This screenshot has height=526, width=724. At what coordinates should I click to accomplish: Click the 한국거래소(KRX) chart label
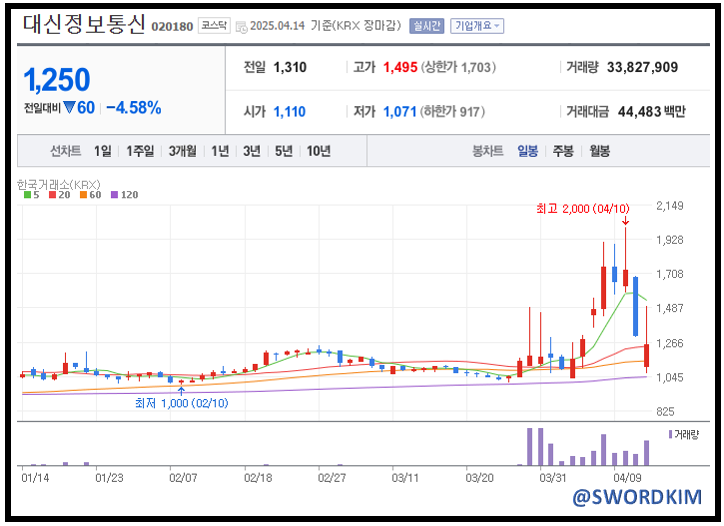click(x=59, y=185)
